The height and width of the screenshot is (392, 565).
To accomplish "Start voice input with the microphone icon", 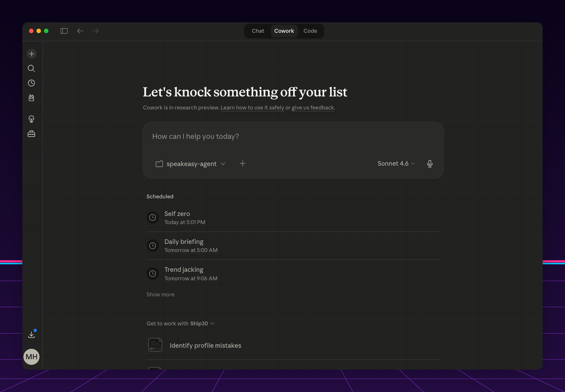I will pyautogui.click(x=430, y=164).
